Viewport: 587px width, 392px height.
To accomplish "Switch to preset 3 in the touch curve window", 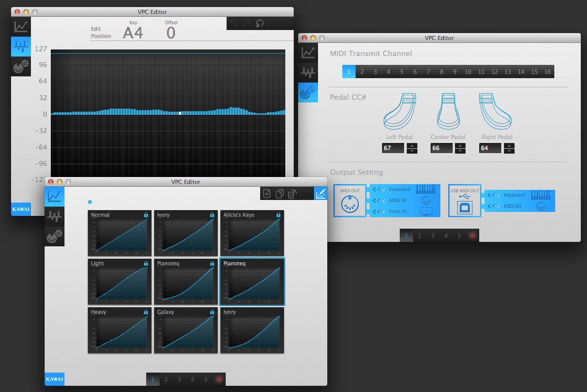I will [179, 379].
